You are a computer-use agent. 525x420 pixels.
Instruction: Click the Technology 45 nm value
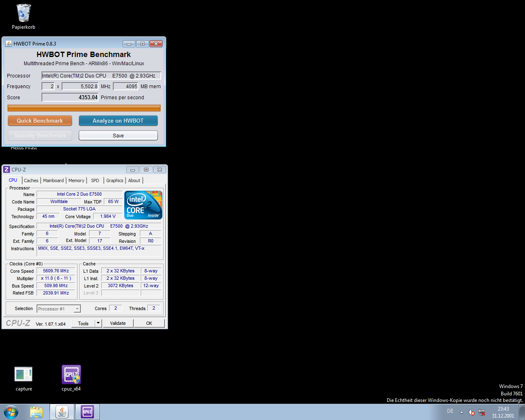click(48, 216)
